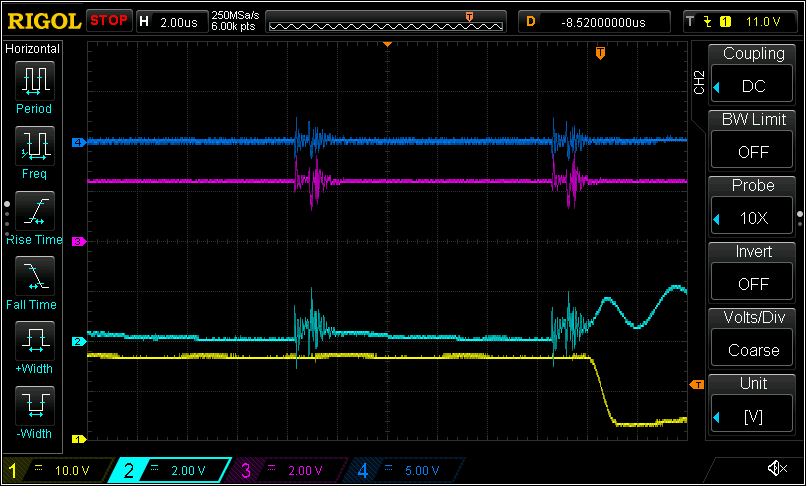The height and width of the screenshot is (486, 806).
Task: Open the Probe 10X dropdown
Action: click(752, 207)
